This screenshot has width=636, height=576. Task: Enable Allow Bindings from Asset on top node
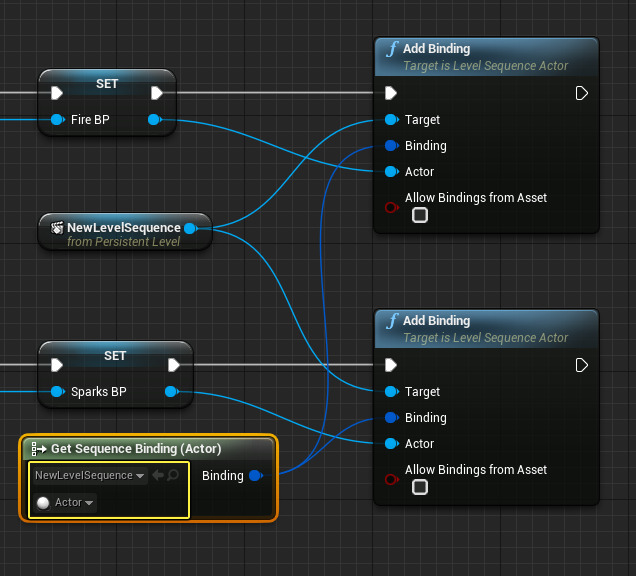420,215
